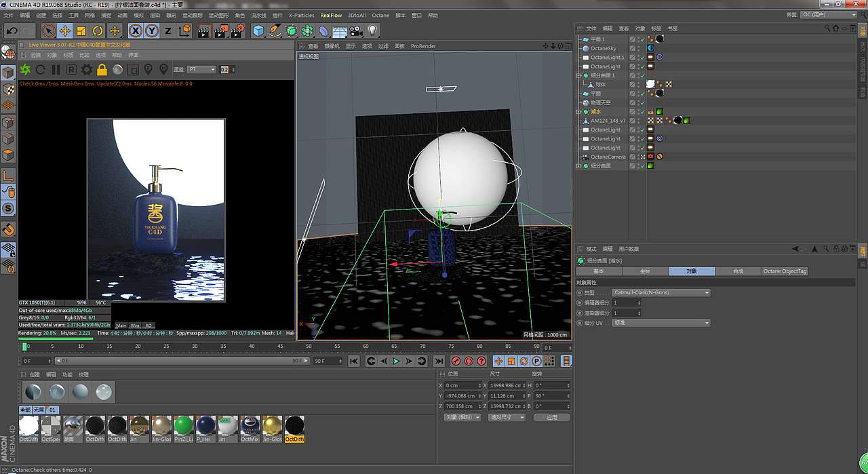Open the Deformer bend icon
The width and height of the screenshot is (868, 474).
click(x=323, y=31)
